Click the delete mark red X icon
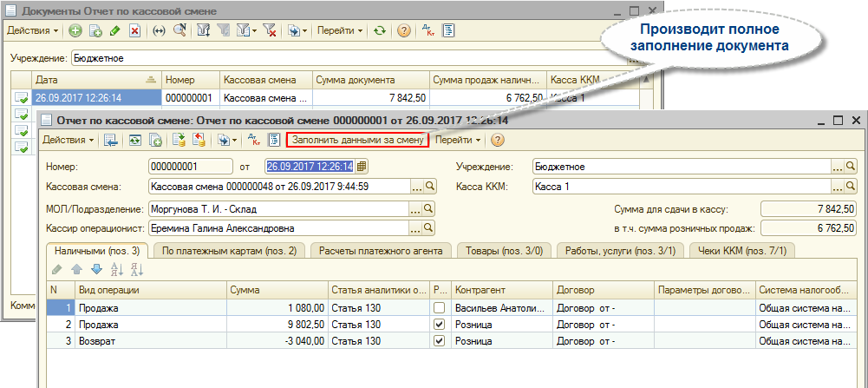The image size is (868, 388). (x=134, y=30)
